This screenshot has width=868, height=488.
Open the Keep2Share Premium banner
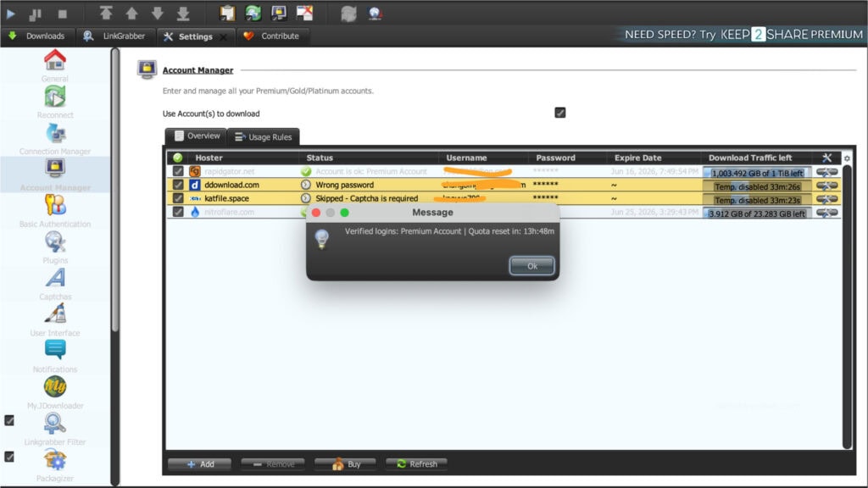point(743,34)
